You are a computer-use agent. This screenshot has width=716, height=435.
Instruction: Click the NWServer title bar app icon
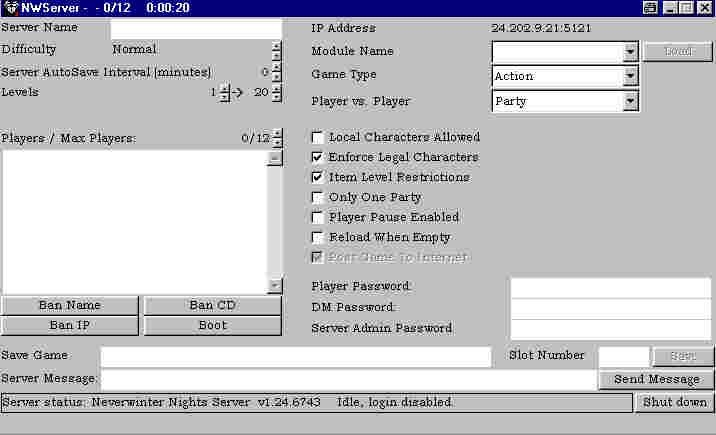click(x=10, y=8)
